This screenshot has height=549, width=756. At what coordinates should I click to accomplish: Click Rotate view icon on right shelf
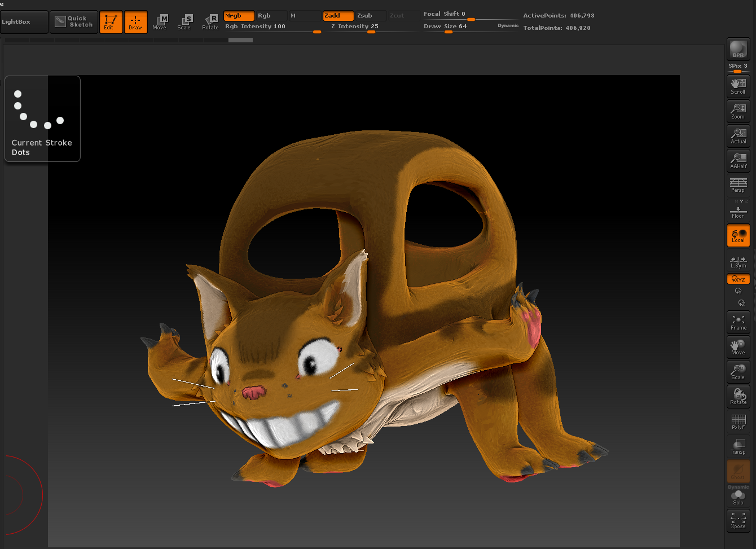click(738, 397)
